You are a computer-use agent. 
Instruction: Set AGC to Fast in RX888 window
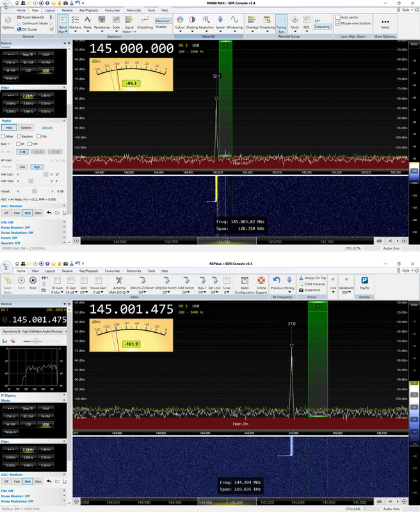pos(17,213)
